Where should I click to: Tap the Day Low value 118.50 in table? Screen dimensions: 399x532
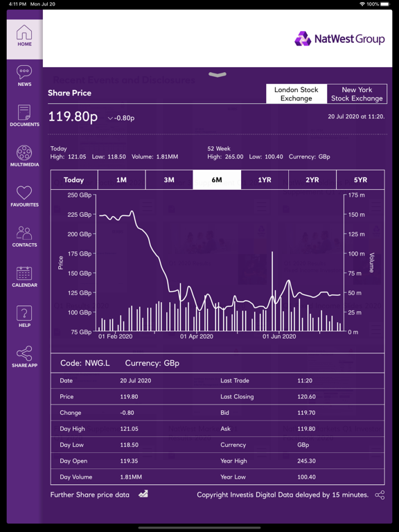coord(130,445)
